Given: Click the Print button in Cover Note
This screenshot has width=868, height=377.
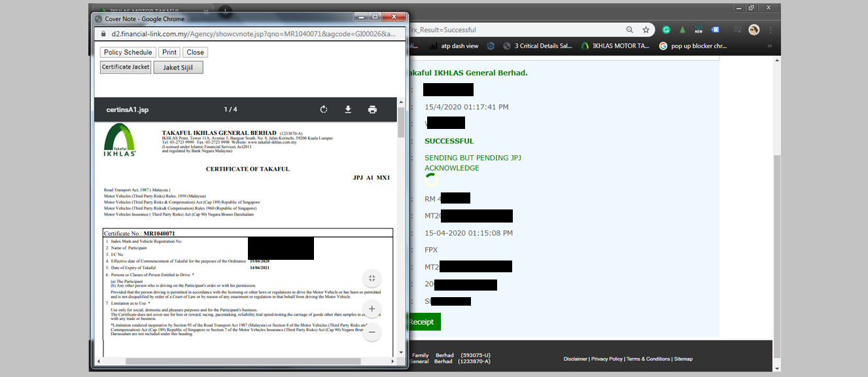Looking at the screenshot, I should point(169,52).
